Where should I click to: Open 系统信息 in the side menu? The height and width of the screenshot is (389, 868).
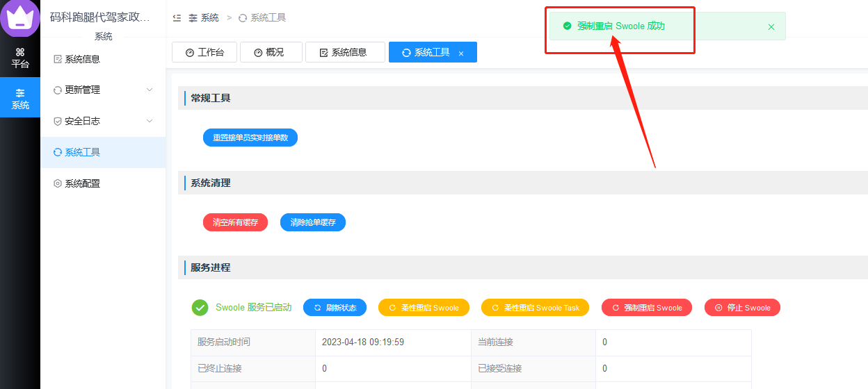(x=103, y=59)
